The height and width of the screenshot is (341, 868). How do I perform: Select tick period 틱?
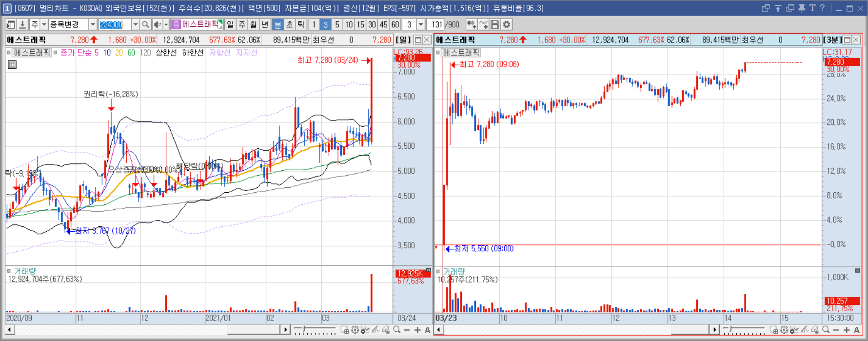(301, 24)
